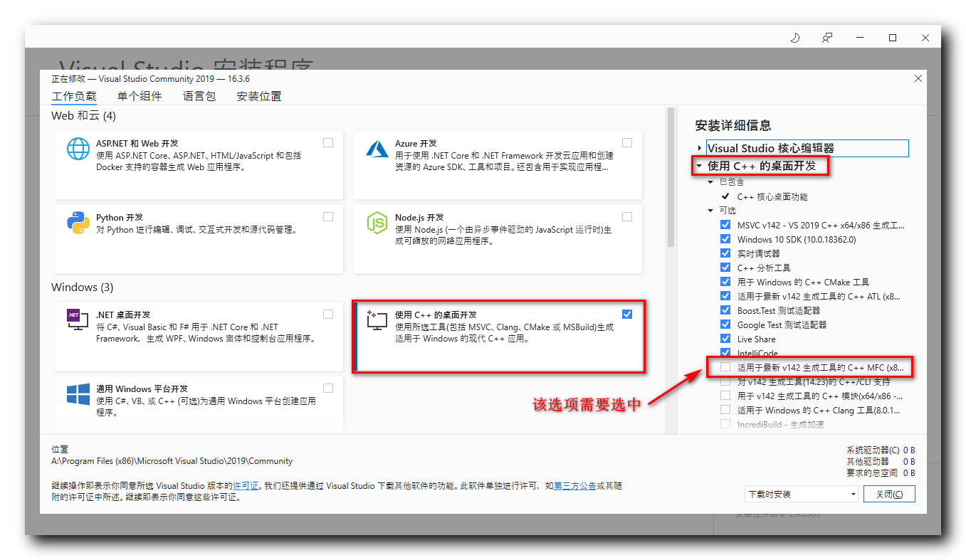Enable the .NET 桌面开发 workload checkbox
The width and height of the screenshot is (966, 560).
(328, 314)
